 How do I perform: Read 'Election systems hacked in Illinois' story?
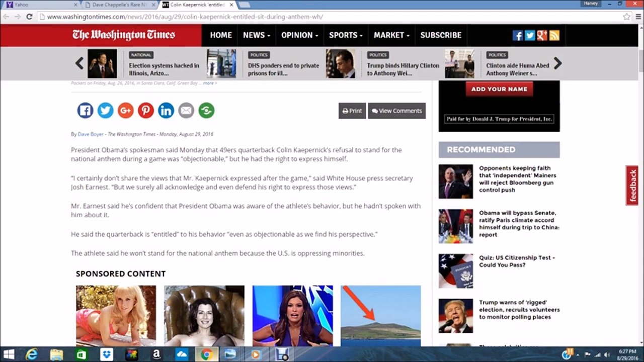tap(164, 69)
